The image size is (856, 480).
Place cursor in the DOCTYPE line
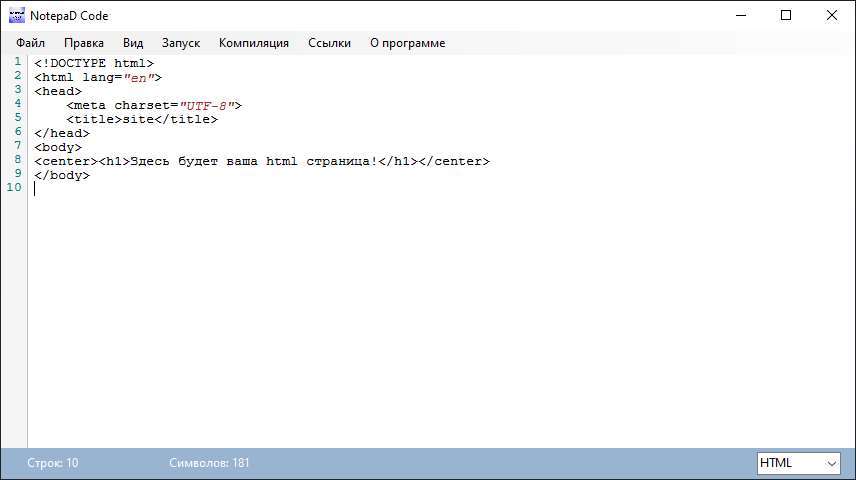(x=94, y=63)
